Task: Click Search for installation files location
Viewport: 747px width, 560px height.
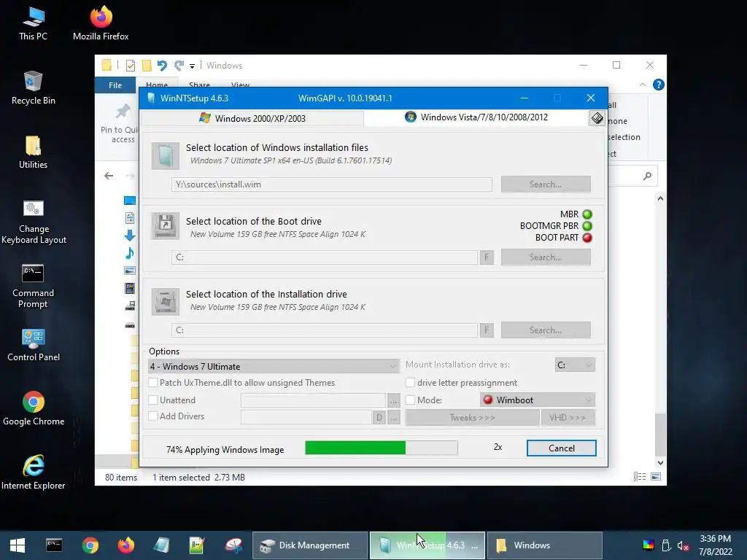Action: pyautogui.click(x=546, y=184)
